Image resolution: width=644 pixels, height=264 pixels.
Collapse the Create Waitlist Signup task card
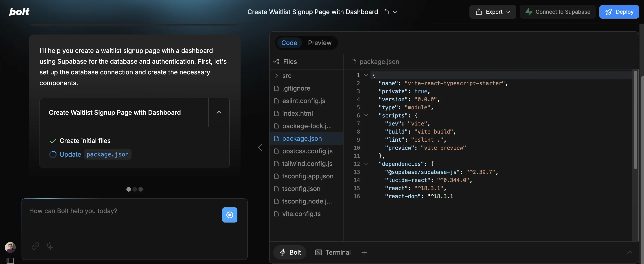[219, 113]
